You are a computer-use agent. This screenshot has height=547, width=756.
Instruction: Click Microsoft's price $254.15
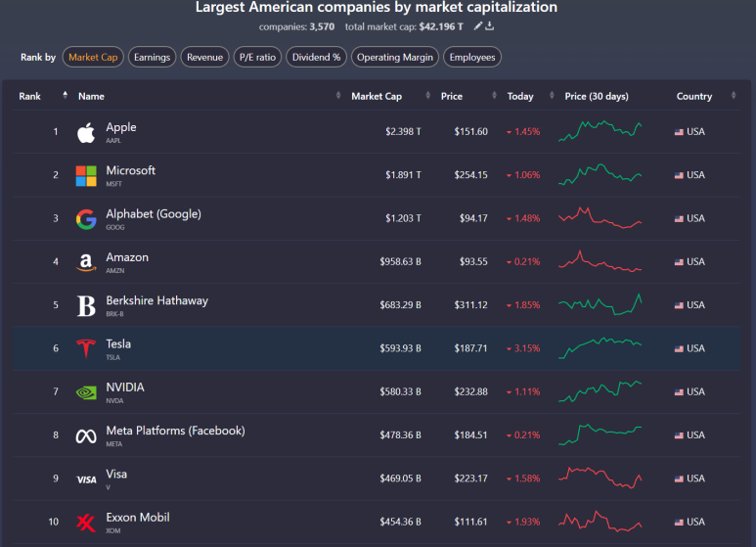point(470,175)
